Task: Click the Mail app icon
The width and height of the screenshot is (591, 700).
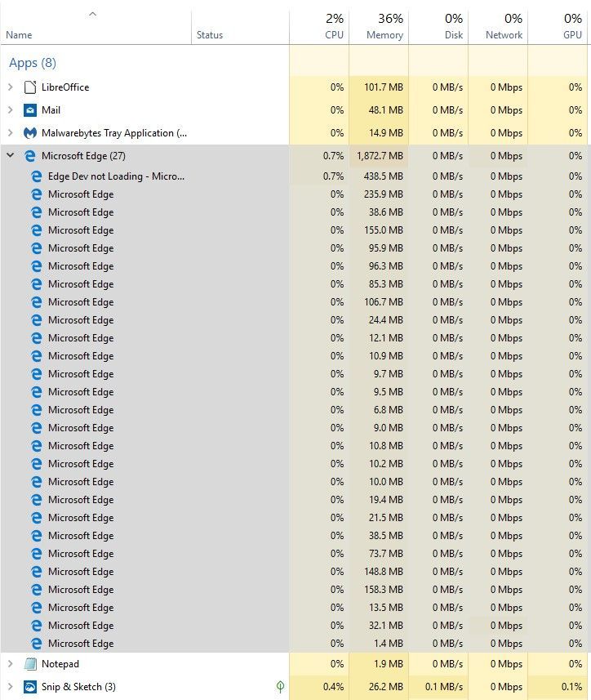Action: click(30, 110)
